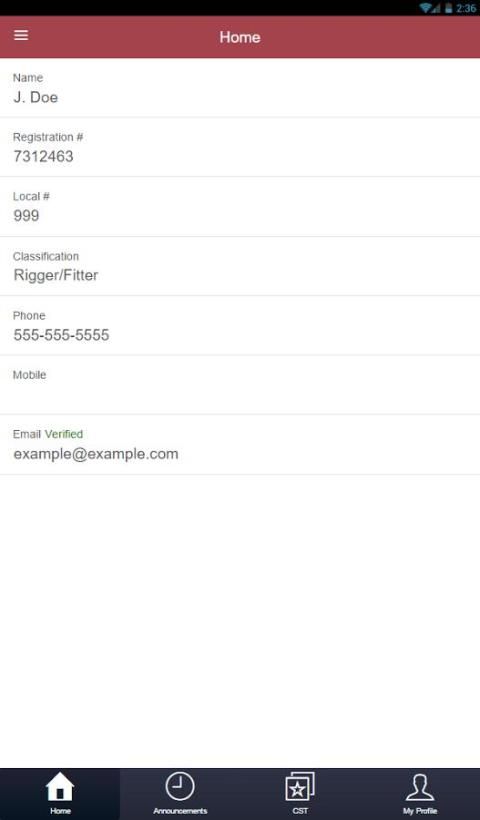Tap the Home title in header

[240, 37]
